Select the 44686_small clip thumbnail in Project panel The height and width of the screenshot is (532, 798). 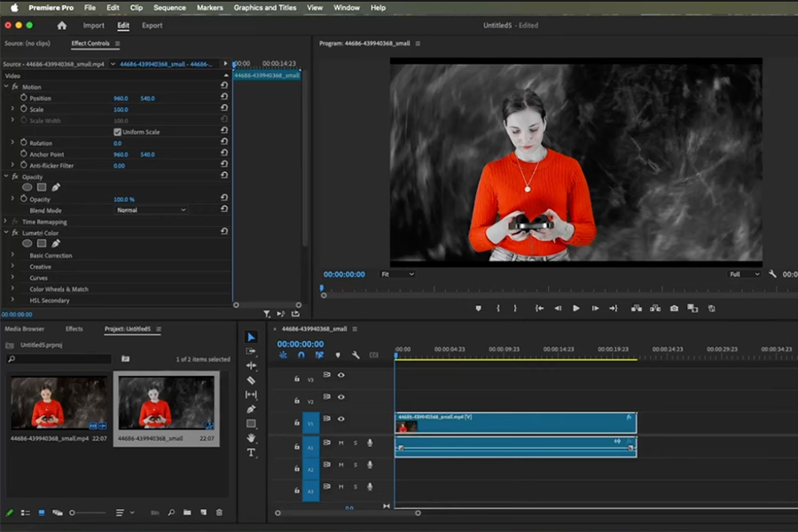(x=167, y=403)
